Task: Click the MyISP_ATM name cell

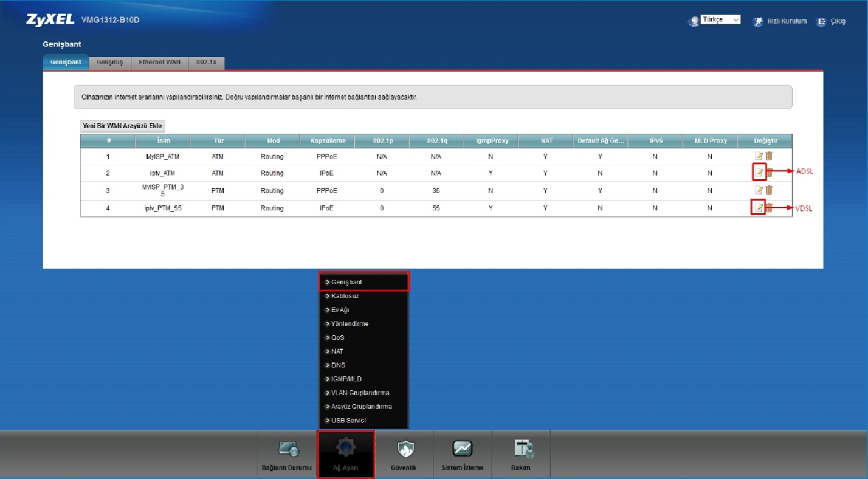Action: click(x=163, y=157)
